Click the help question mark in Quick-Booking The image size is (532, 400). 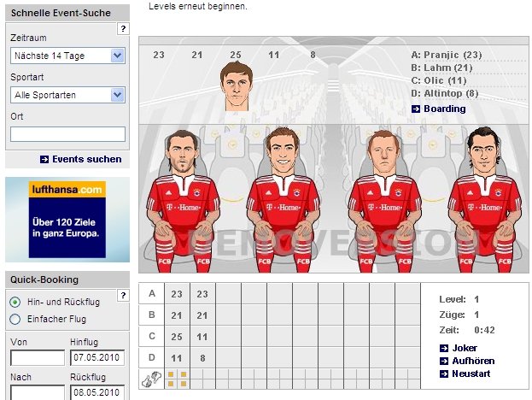(123, 296)
